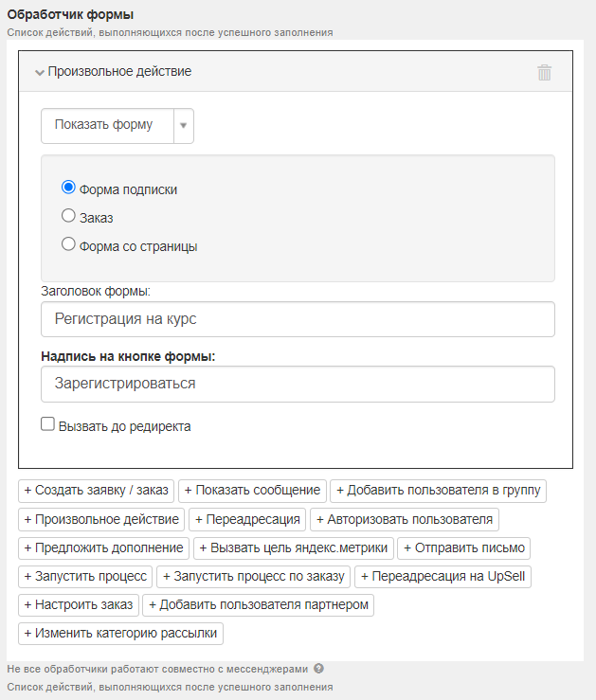Add Вызвать цель яндекс.метрики action

294,548
